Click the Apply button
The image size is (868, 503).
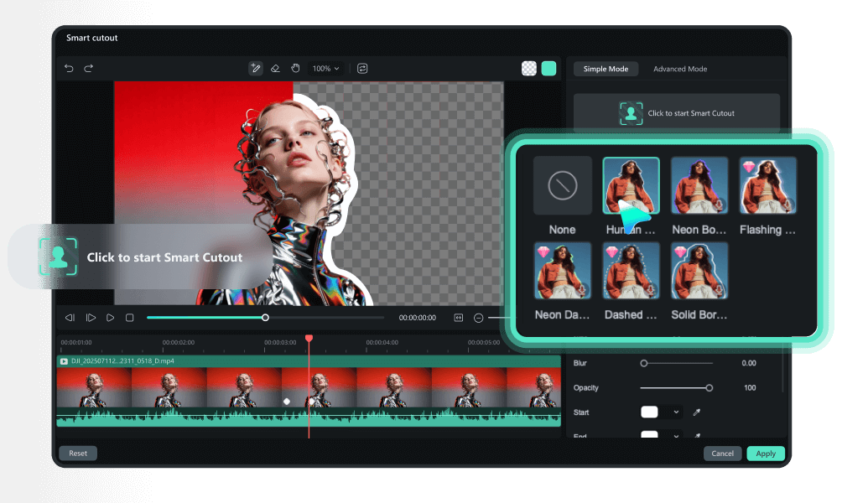[766, 453]
